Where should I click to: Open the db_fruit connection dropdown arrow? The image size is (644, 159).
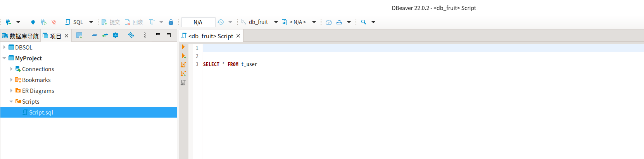click(x=276, y=22)
